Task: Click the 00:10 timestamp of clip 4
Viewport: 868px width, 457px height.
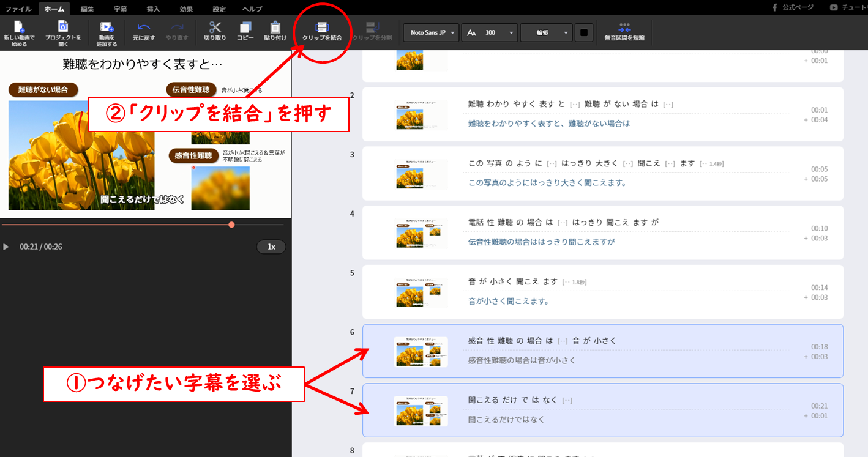Action: [819, 229]
